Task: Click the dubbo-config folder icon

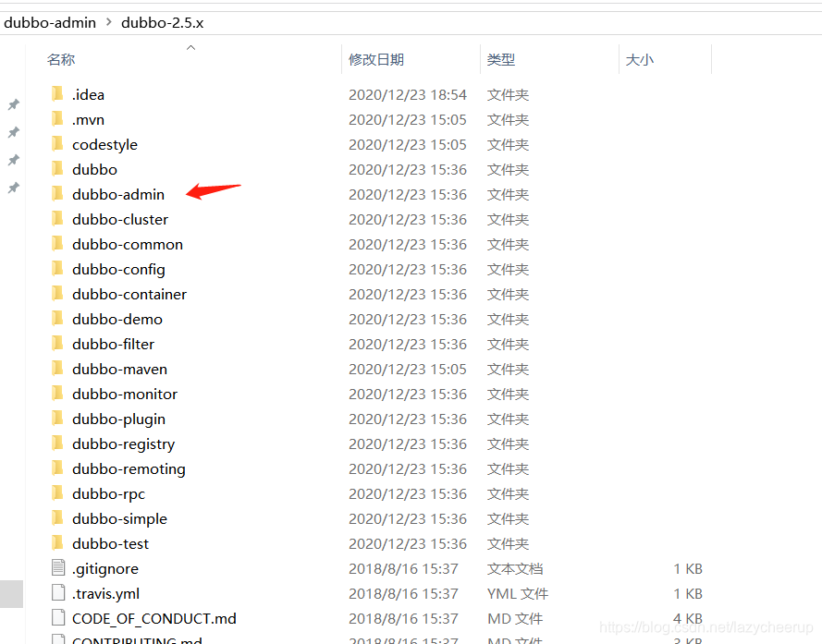Action: (57, 269)
